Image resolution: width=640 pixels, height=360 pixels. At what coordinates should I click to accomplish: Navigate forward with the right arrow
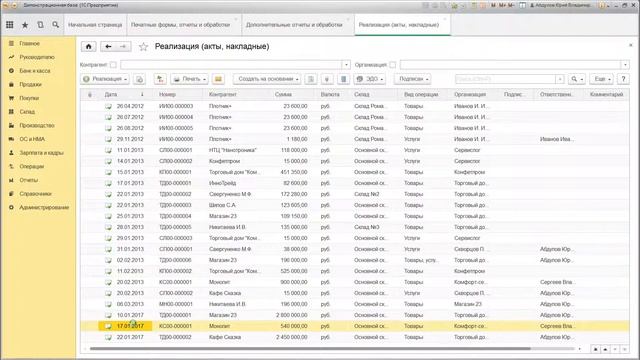coord(123,47)
